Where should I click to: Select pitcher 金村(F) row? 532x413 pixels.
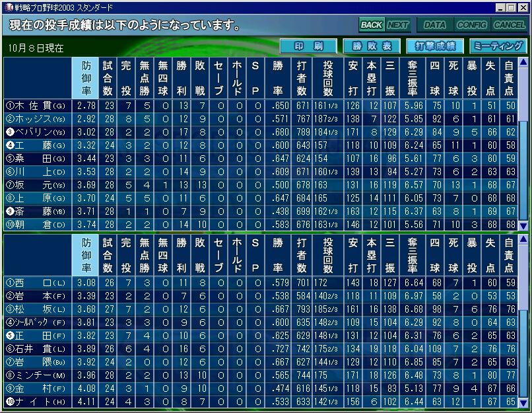(x=261, y=389)
